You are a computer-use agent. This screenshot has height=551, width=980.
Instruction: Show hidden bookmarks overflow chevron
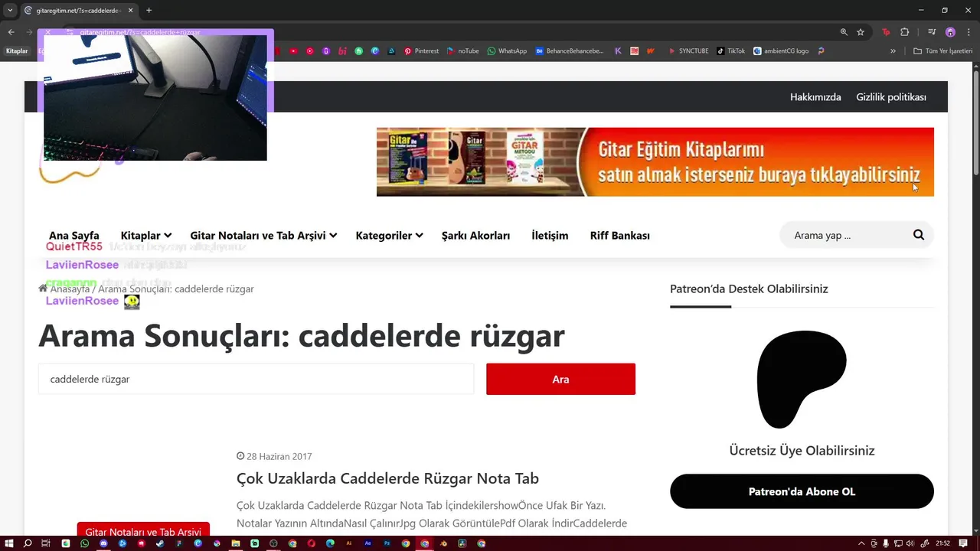(893, 51)
